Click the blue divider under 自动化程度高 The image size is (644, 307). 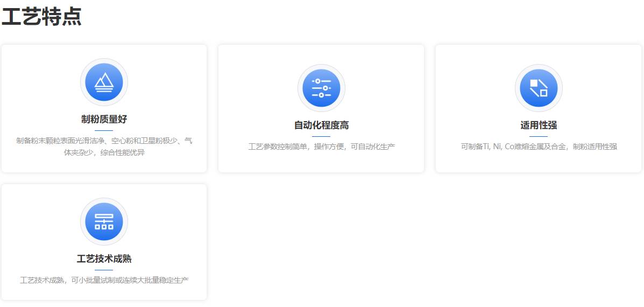(321, 136)
